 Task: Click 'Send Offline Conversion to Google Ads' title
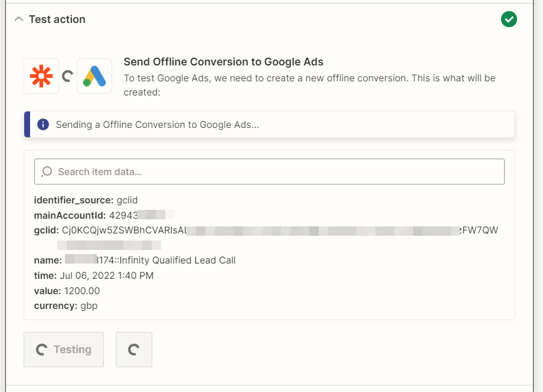click(x=223, y=62)
